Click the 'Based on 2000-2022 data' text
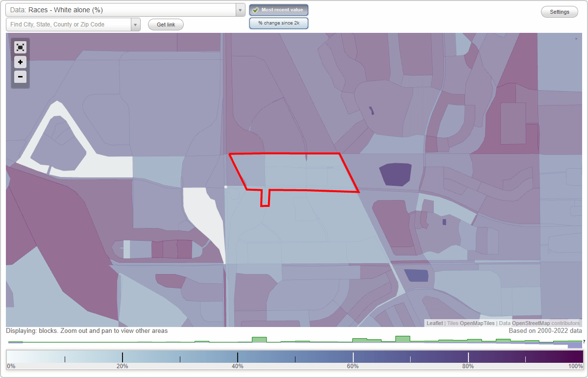The height and width of the screenshot is (378, 588). click(545, 331)
